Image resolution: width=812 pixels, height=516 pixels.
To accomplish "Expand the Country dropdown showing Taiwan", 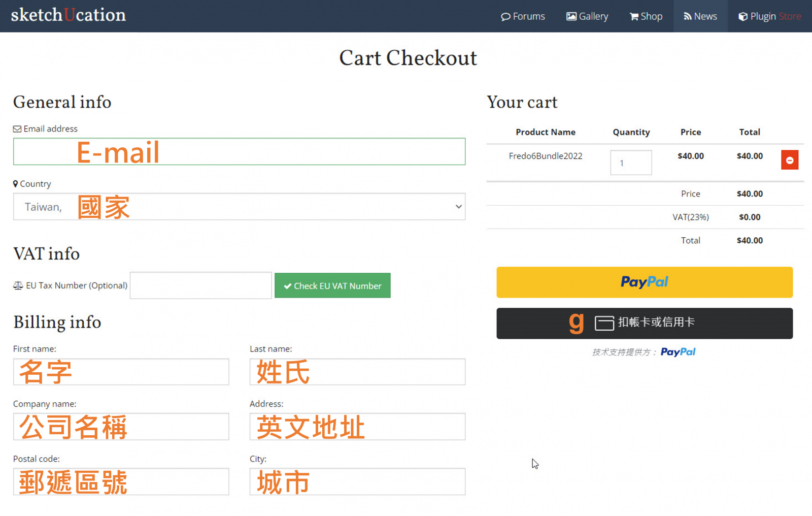I will pos(239,207).
